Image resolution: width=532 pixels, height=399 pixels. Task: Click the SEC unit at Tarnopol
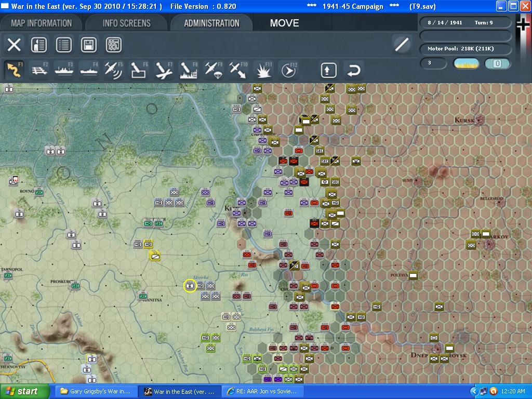(x=7, y=275)
